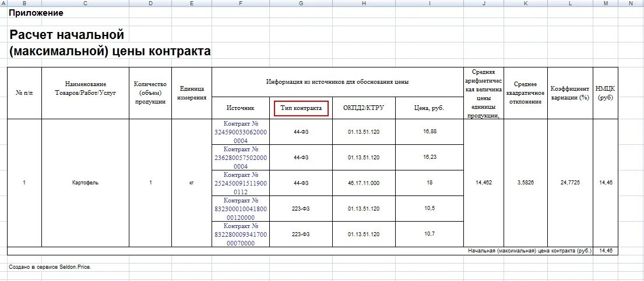Select price cell 10,7
Screen dimensions: 644x281
(x=430, y=234)
